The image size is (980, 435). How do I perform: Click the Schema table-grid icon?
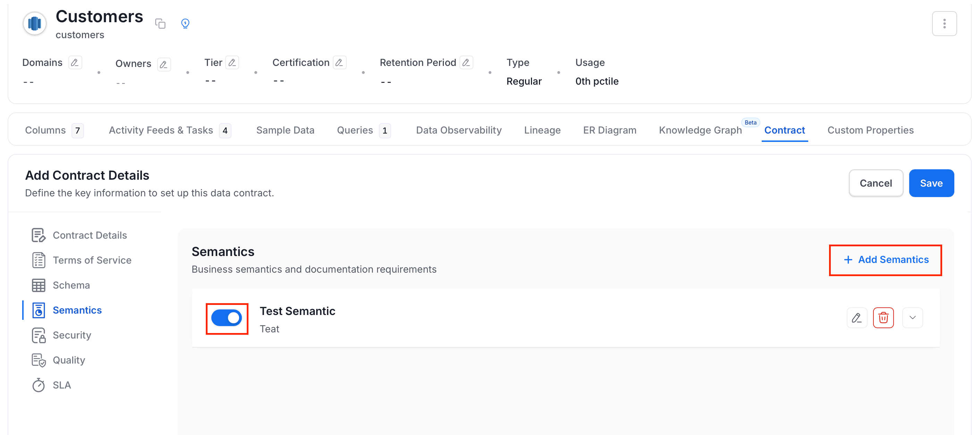[x=39, y=285]
